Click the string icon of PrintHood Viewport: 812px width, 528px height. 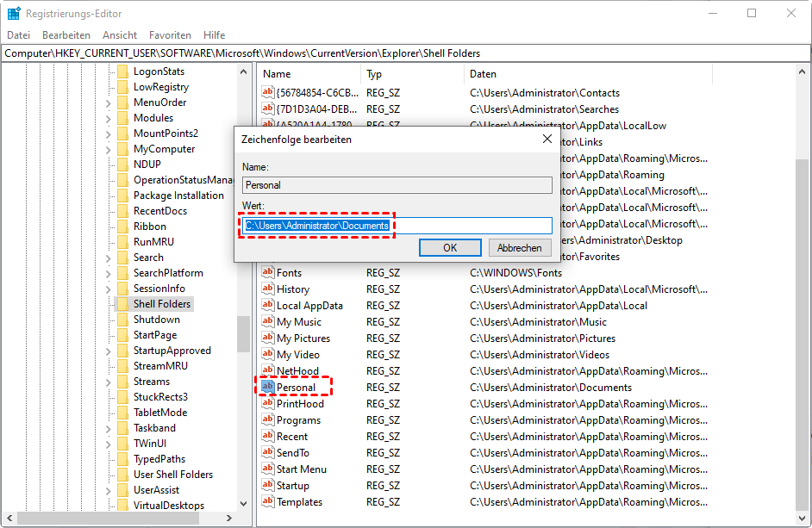(268, 404)
